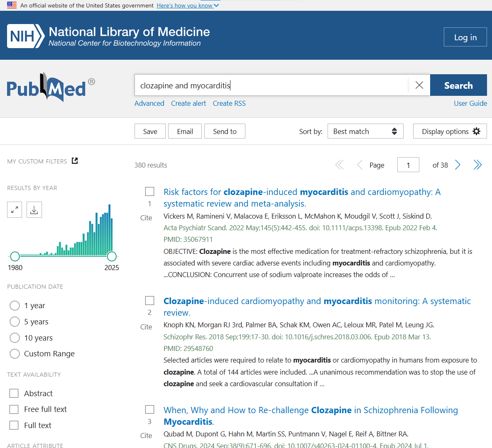The width and height of the screenshot is (492, 448).
Task: Open Display options gear icon
Action: (x=476, y=131)
